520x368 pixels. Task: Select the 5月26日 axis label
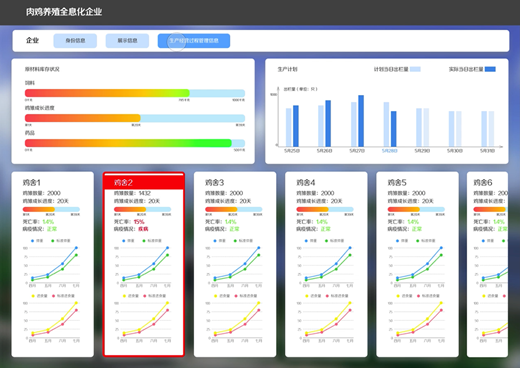click(x=325, y=151)
